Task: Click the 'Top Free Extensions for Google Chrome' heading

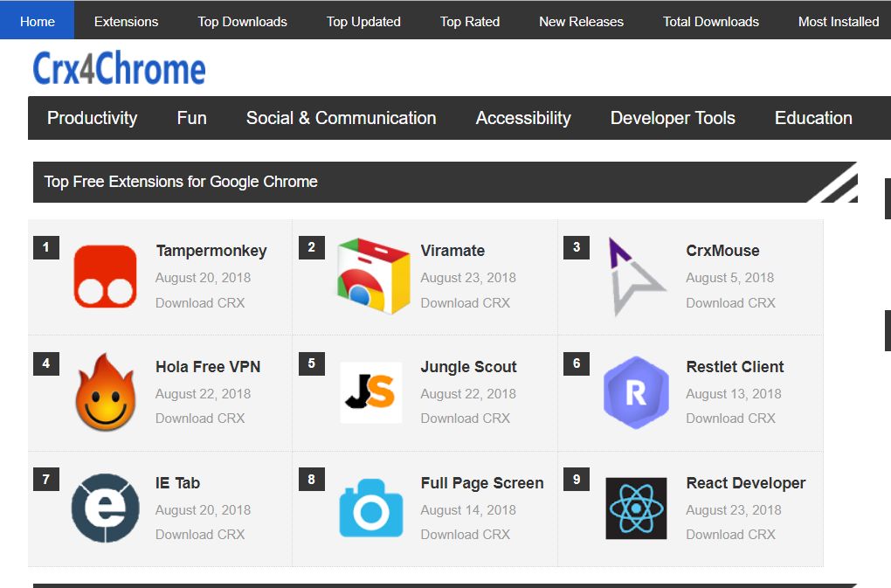Action: (181, 182)
